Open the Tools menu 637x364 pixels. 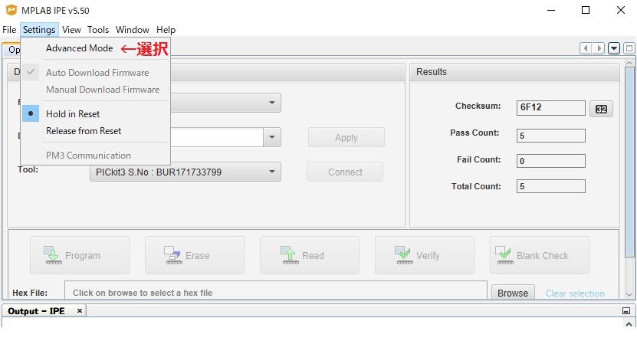tap(98, 30)
